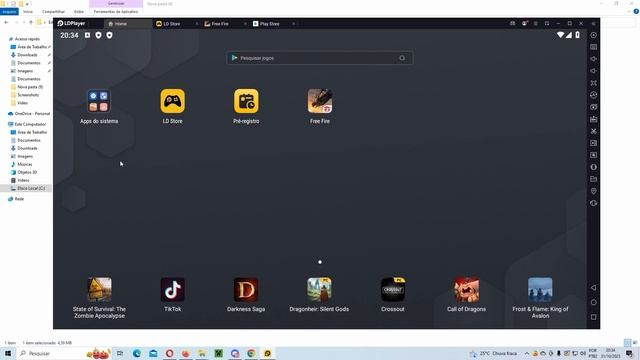Screen dimensions: 640x360
Task: Select Músicas in navigation pane
Action: pyautogui.click(x=24, y=164)
